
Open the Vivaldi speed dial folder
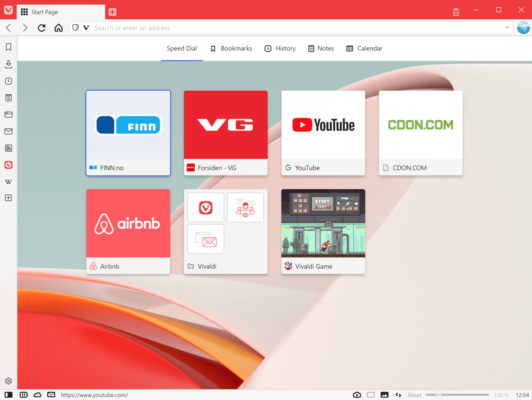226,232
